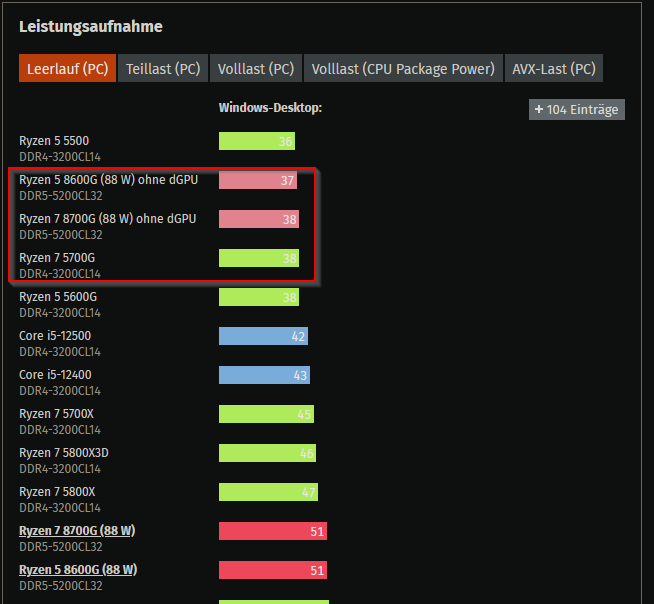
Task: Click the Ryzen 5 5500 label
Action: point(54,141)
